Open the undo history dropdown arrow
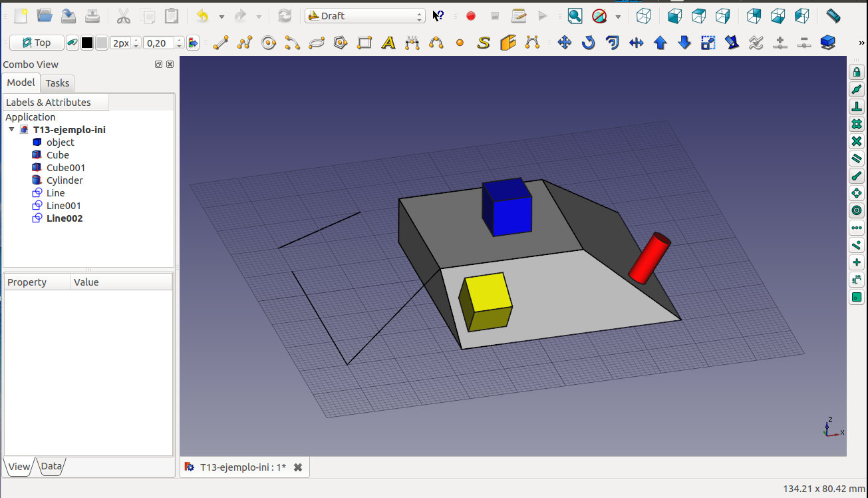Image resolution: width=868 pixels, height=498 pixels. tap(221, 17)
